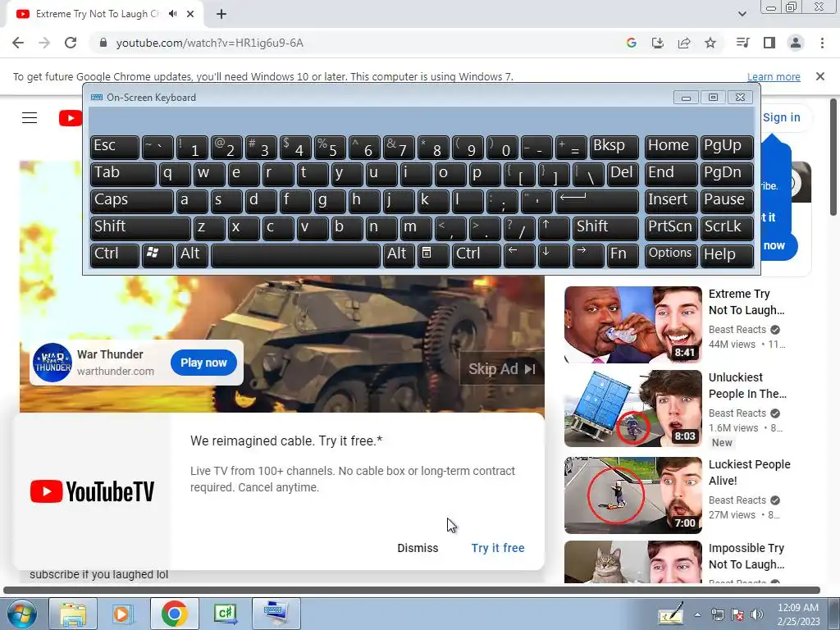The width and height of the screenshot is (840, 630).
Task: Click Try it free for YouTube TV
Action: tap(498, 548)
